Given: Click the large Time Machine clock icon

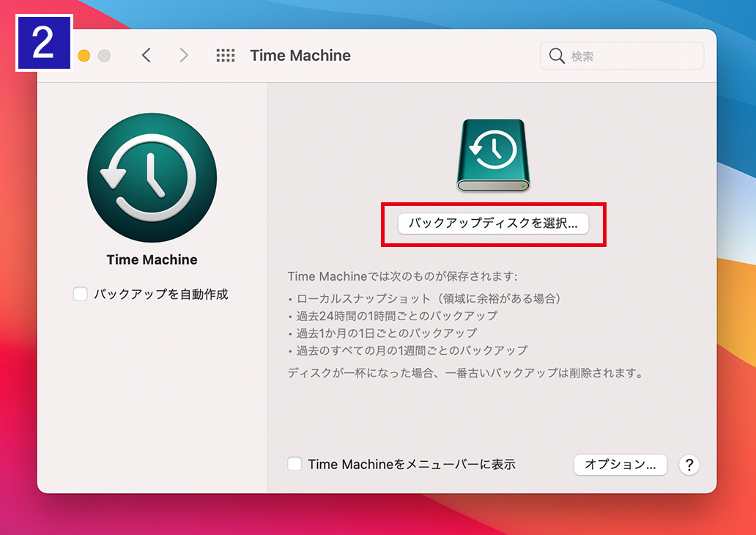Looking at the screenshot, I should pyautogui.click(x=152, y=177).
